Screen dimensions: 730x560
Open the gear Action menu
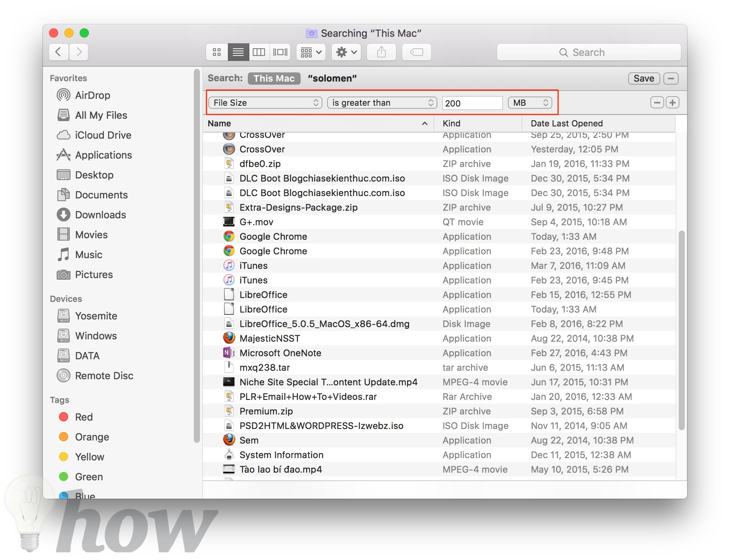[346, 52]
